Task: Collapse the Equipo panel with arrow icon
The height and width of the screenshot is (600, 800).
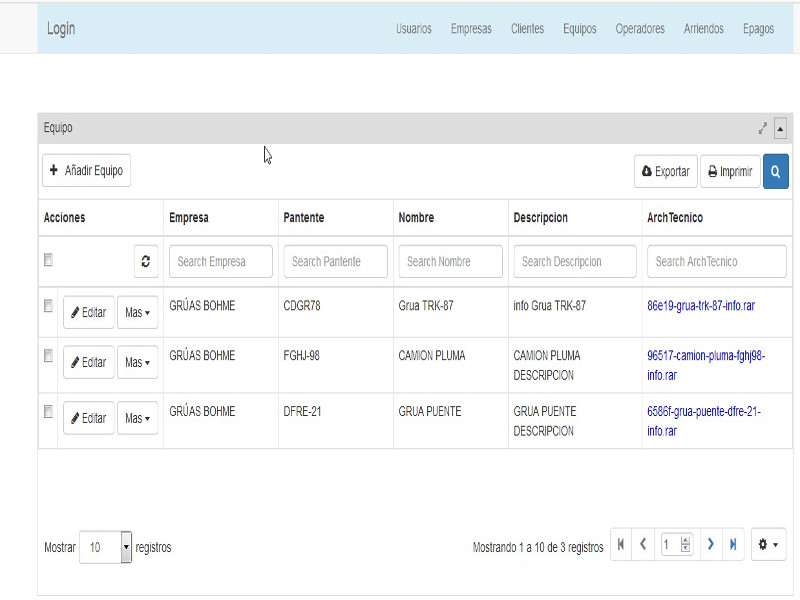Action: [x=781, y=128]
